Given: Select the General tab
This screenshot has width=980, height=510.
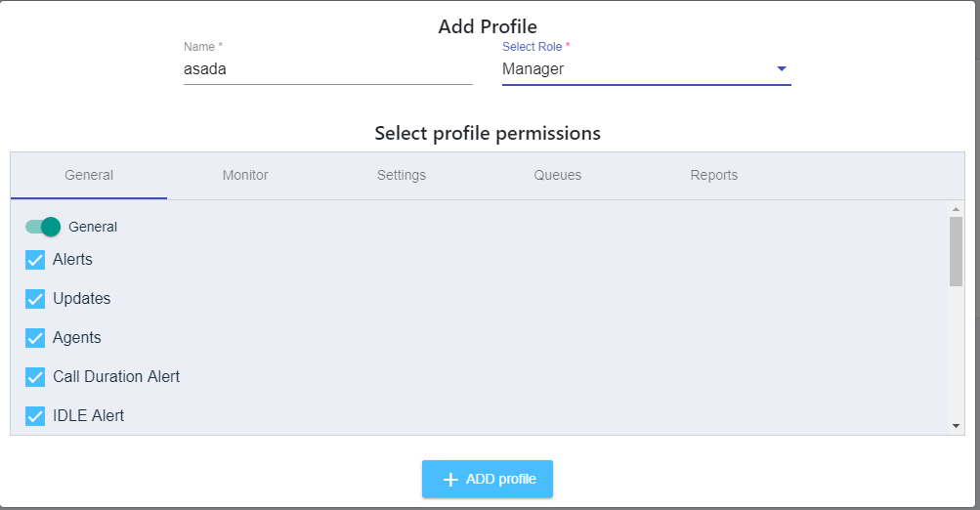Looking at the screenshot, I should pyautogui.click(x=89, y=176).
